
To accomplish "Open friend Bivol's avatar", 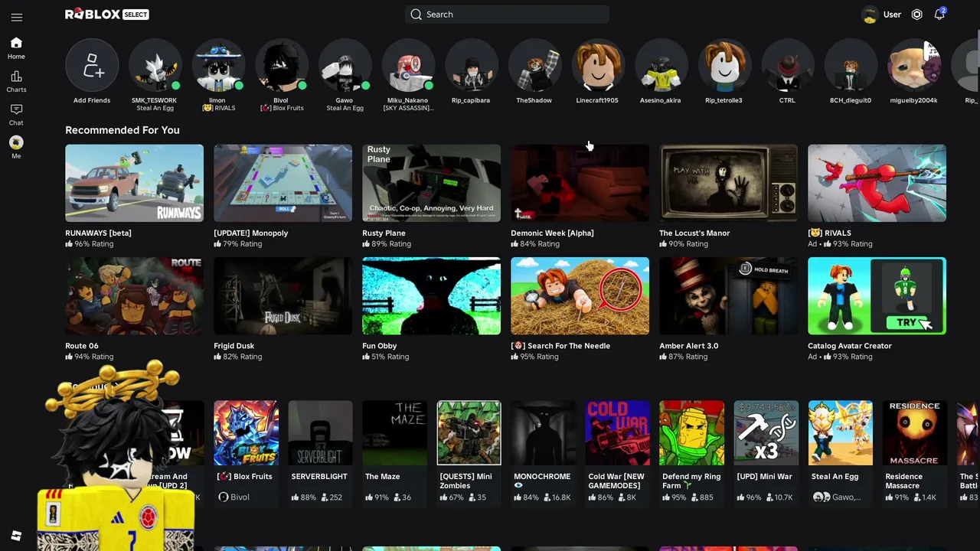I will (281, 66).
